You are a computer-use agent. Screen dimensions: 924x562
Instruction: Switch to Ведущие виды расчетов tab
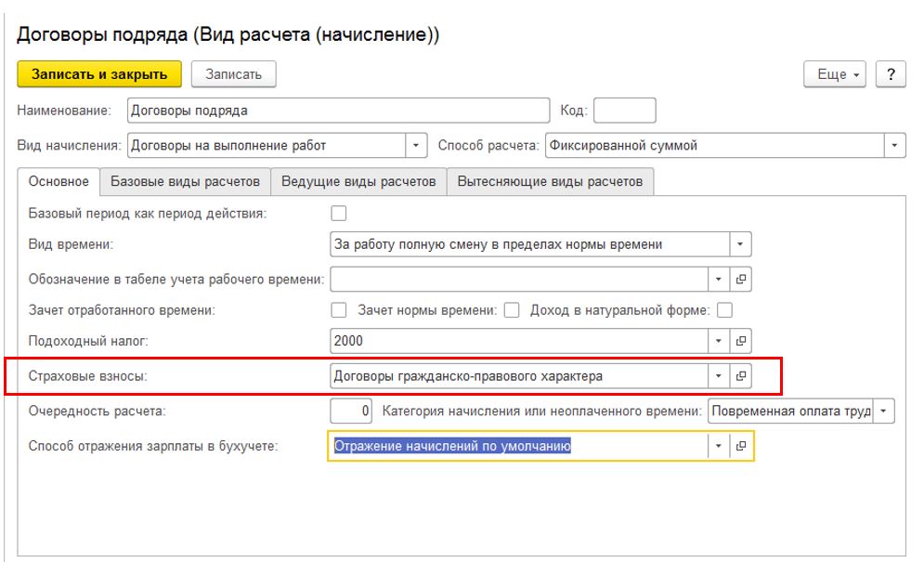click(x=358, y=181)
